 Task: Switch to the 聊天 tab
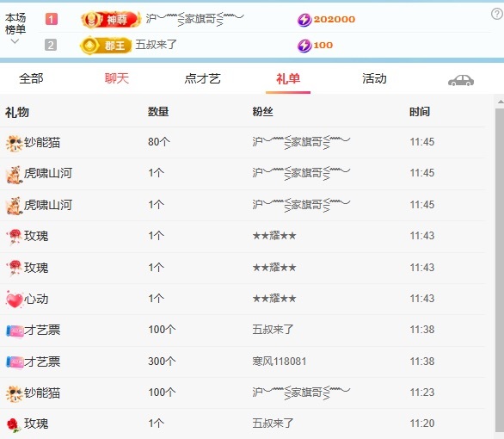tap(117, 78)
